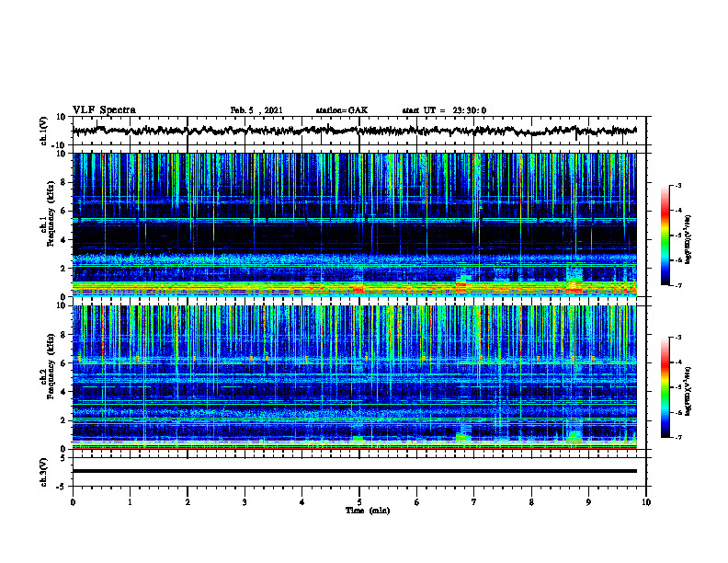Click the log(PSD) label beside ch.1 colorbar

coord(688,240)
